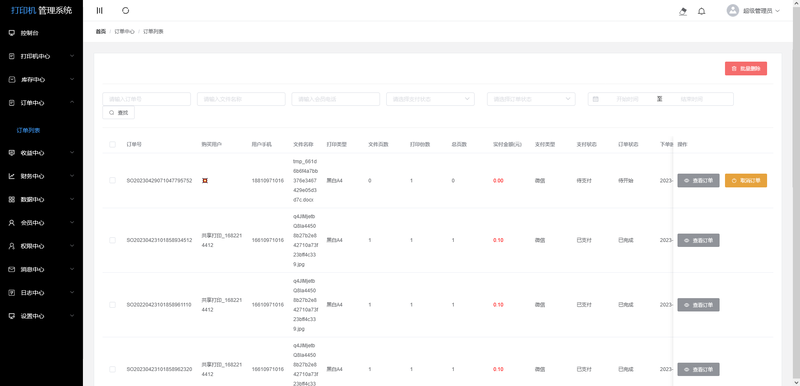The width and height of the screenshot is (800, 386).
Task: Click the 实付金额(元) column header
Action: coord(507,144)
